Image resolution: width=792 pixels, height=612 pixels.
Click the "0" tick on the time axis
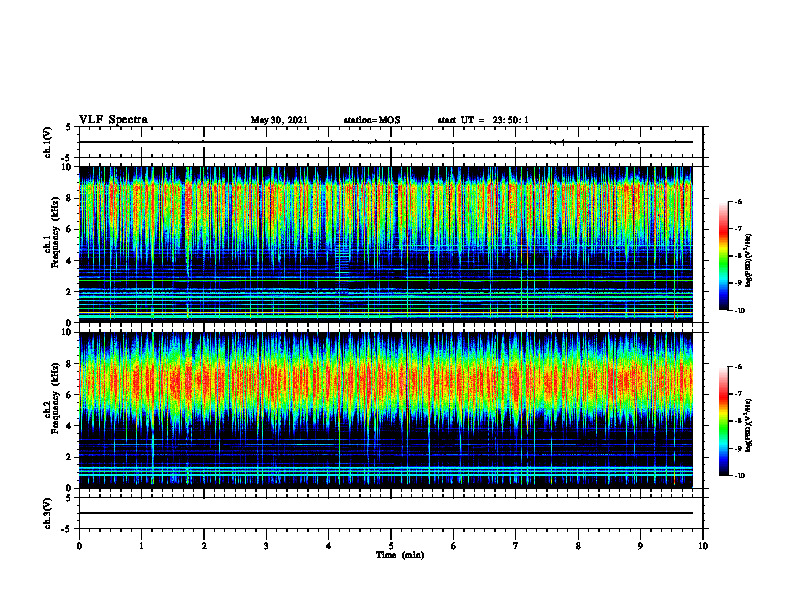79,546
